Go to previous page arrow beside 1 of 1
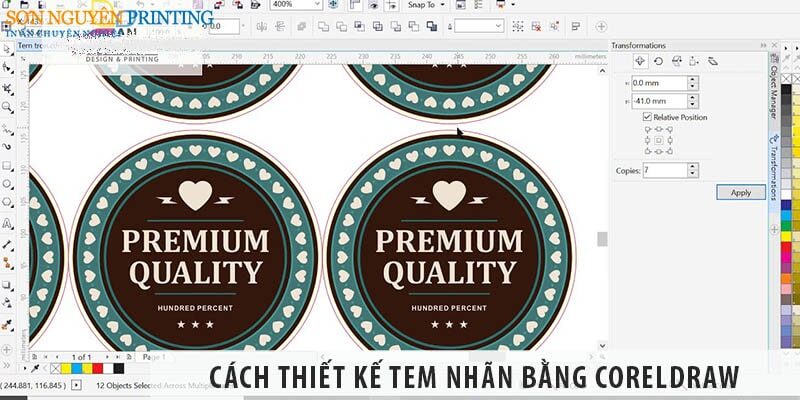 57,357
